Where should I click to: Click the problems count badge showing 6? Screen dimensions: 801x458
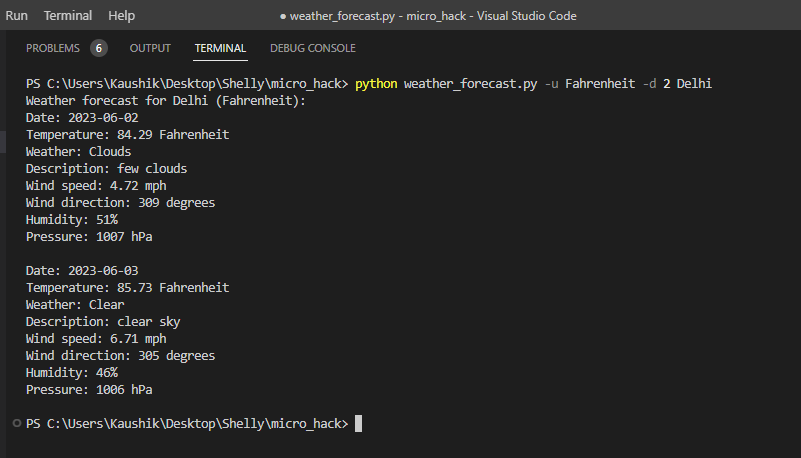tap(99, 49)
